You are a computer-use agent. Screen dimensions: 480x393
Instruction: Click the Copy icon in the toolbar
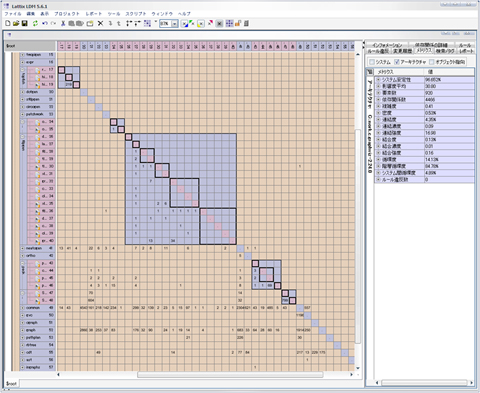click(71, 23)
